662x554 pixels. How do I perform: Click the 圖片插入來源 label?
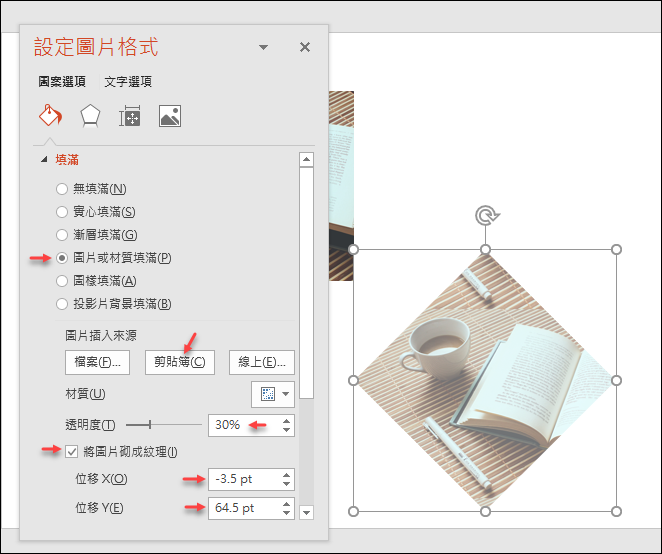(101, 336)
